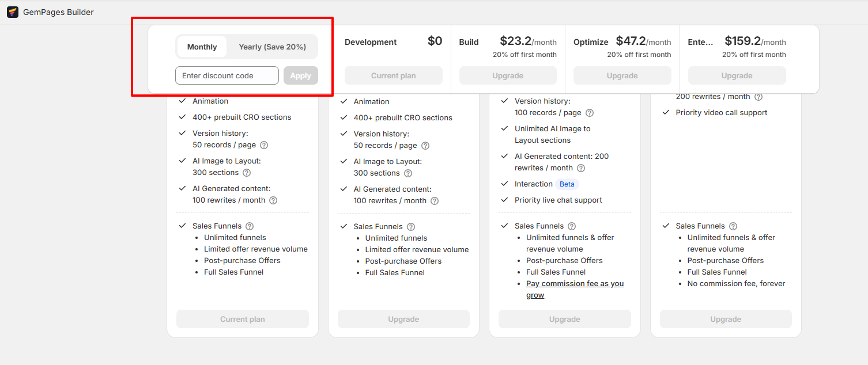
Task: Click Sales Funnels help icon in rightmost card
Action: click(733, 226)
